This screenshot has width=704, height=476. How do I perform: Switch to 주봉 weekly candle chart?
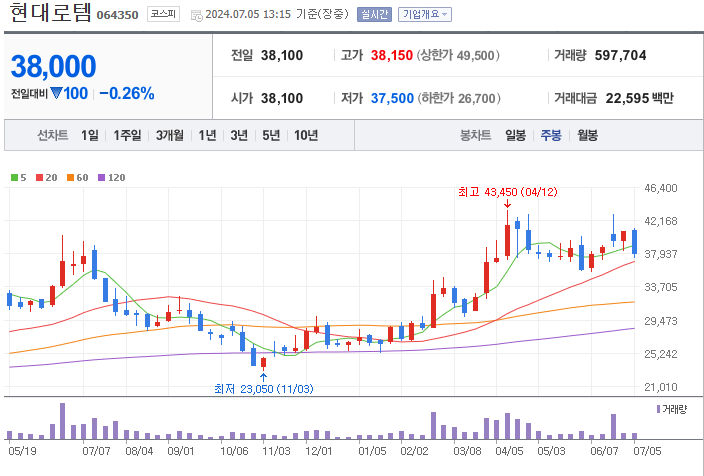click(x=551, y=135)
